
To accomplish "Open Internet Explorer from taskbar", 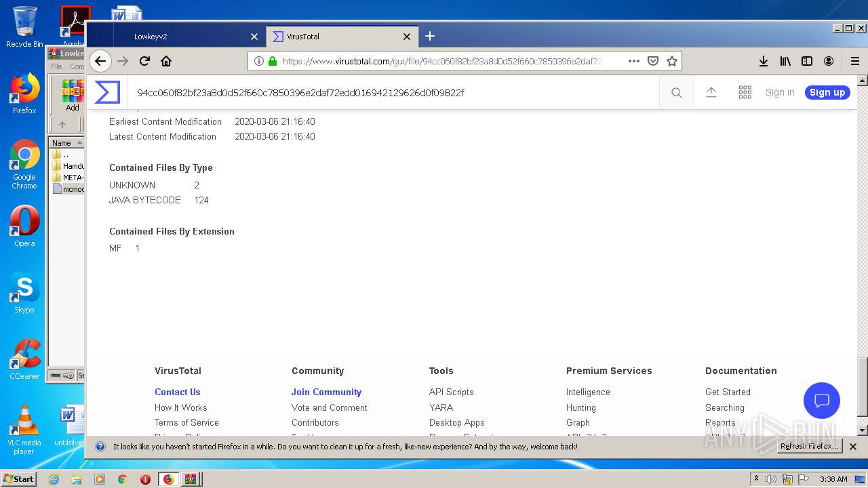I will (x=54, y=479).
